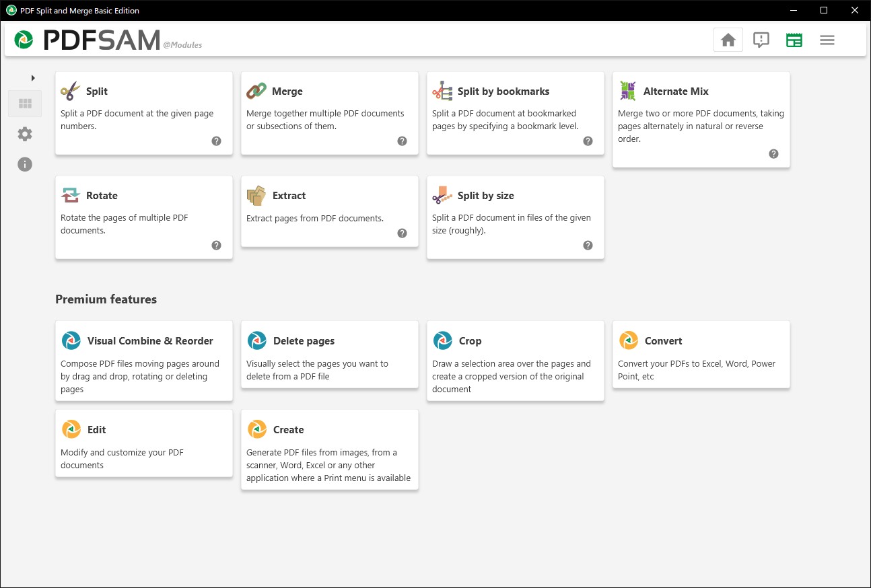Screen dimensions: 871x588
Task: Open the application messages log icon
Action: pos(761,40)
